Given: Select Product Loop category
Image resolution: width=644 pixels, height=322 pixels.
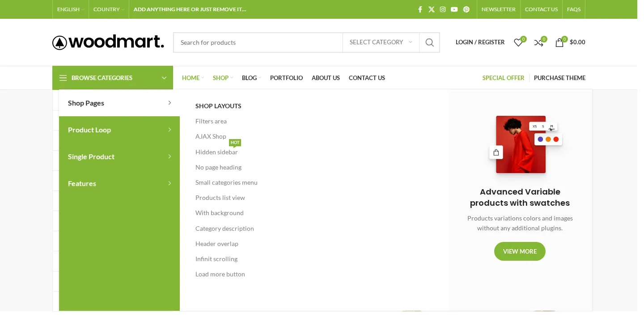Looking at the screenshot, I should [x=119, y=130].
